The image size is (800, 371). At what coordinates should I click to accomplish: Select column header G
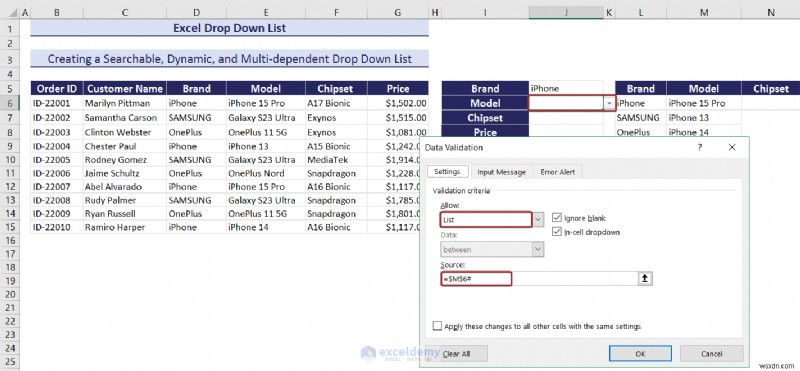(397, 13)
